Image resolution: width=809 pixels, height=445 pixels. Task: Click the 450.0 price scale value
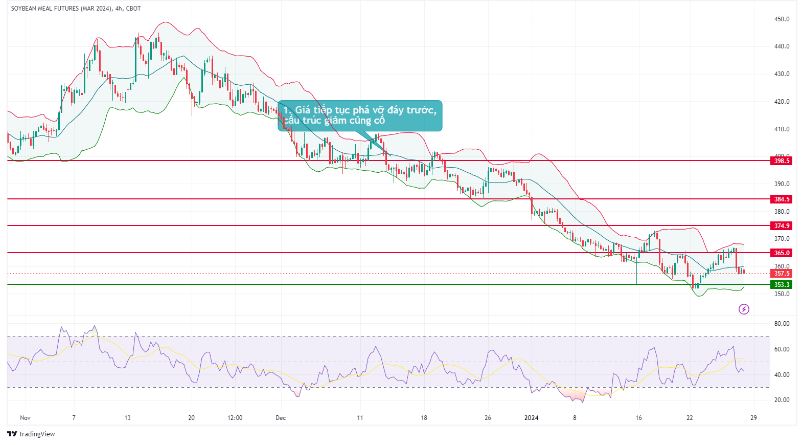tap(782, 19)
